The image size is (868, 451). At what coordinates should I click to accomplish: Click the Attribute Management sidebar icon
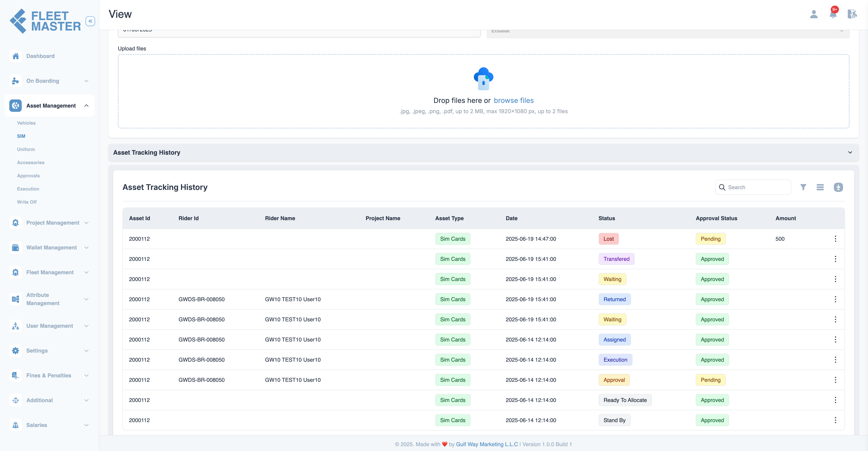16,299
